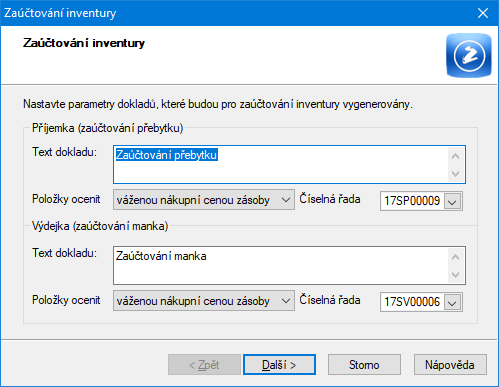Image resolution: width=499 pixels, height=387 pixels.
Task: Focus the Příjemka Text dokladu text area
Action: (x=281, y=164)
